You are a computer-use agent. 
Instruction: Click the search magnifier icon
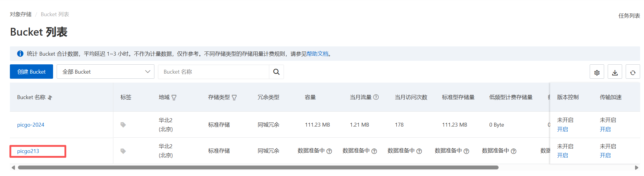coord(276,72)
